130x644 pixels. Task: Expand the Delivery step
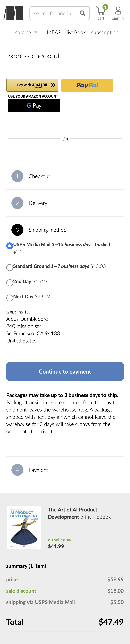coord(38,203)
